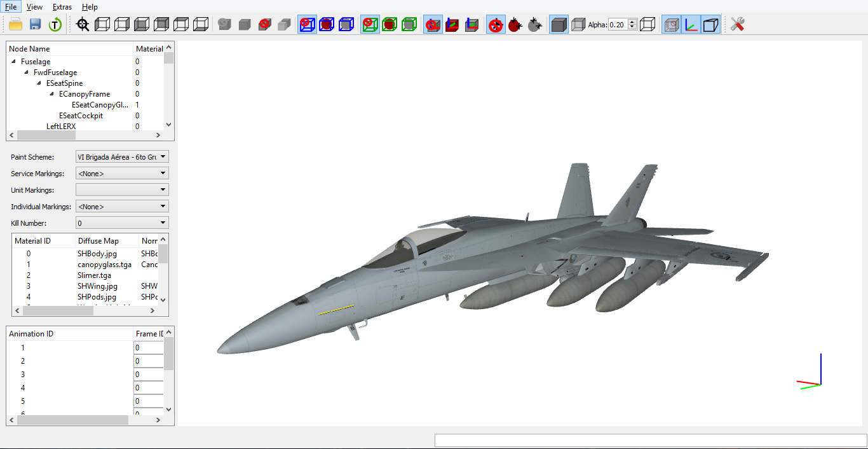Open the View menu

pyautogui.click(x=34, y=7)
